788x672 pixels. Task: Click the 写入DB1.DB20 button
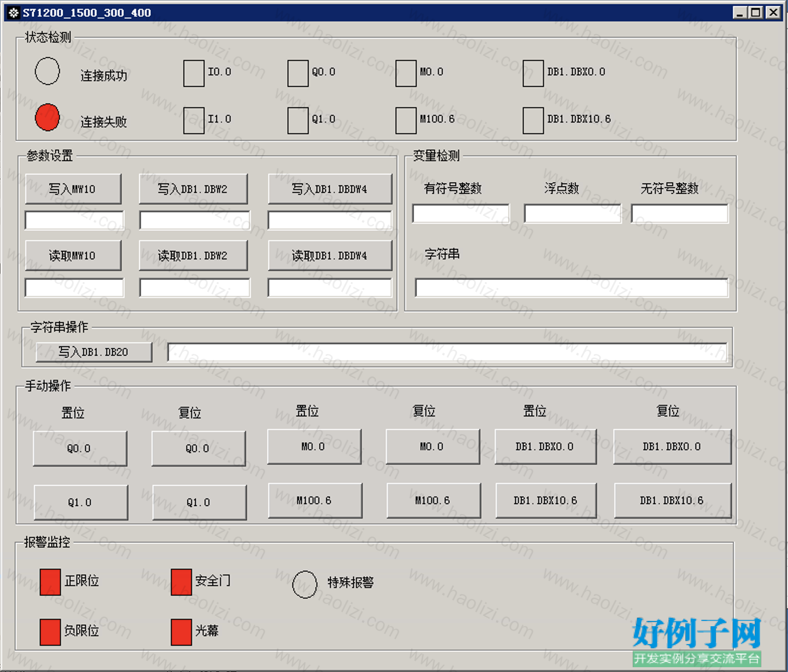coord(94,352)
